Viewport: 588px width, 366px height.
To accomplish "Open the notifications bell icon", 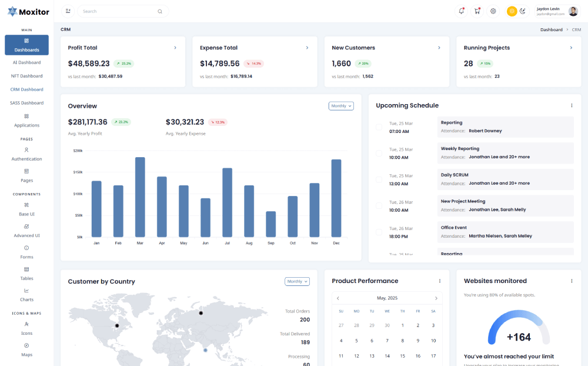I will point(461,11).
